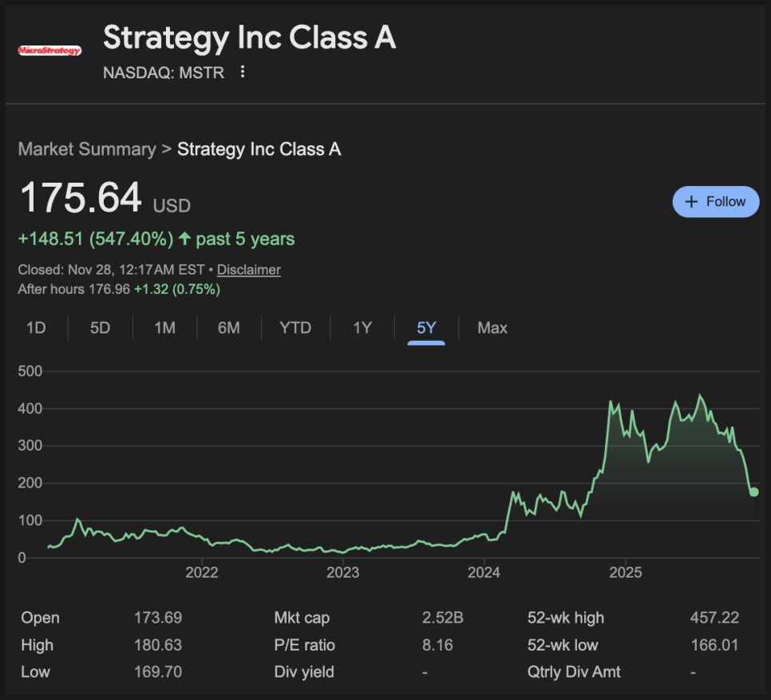Screen dimensions: 771x700
Task: Switch chart to 5D range
Action: tap(100, 328)
